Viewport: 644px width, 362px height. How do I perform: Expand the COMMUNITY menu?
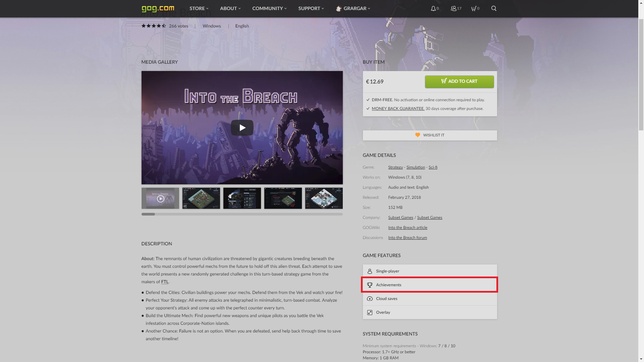point(269,8)
